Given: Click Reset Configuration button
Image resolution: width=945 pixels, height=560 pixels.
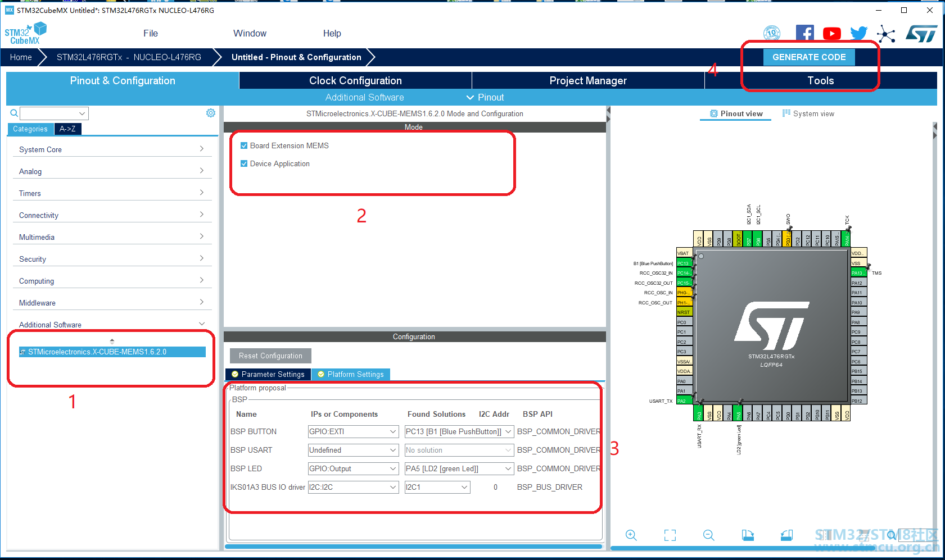Looking at the screenshot, I should point(270,356).
